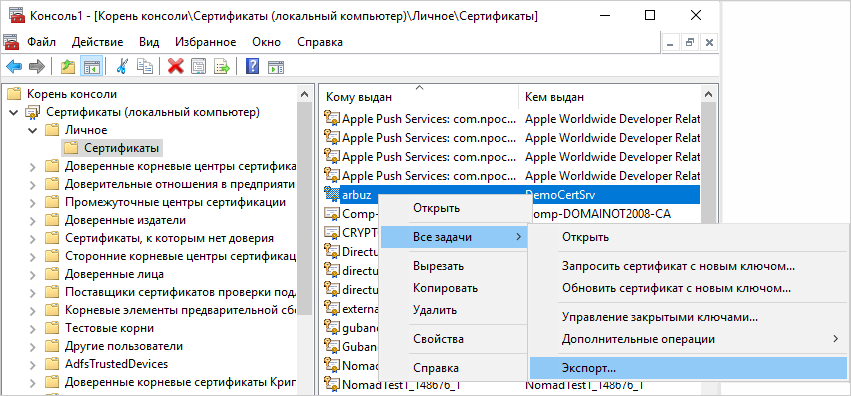Open submenu arrow of Дополнительные операции
The width and height of the screenshot is (851, 396).
coord(835,339)
